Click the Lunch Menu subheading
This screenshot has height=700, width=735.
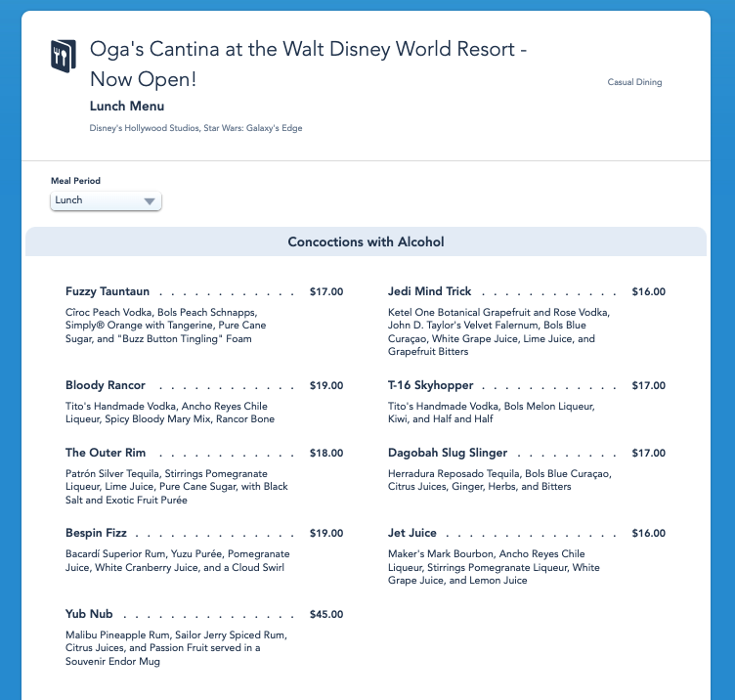(127, 106)
